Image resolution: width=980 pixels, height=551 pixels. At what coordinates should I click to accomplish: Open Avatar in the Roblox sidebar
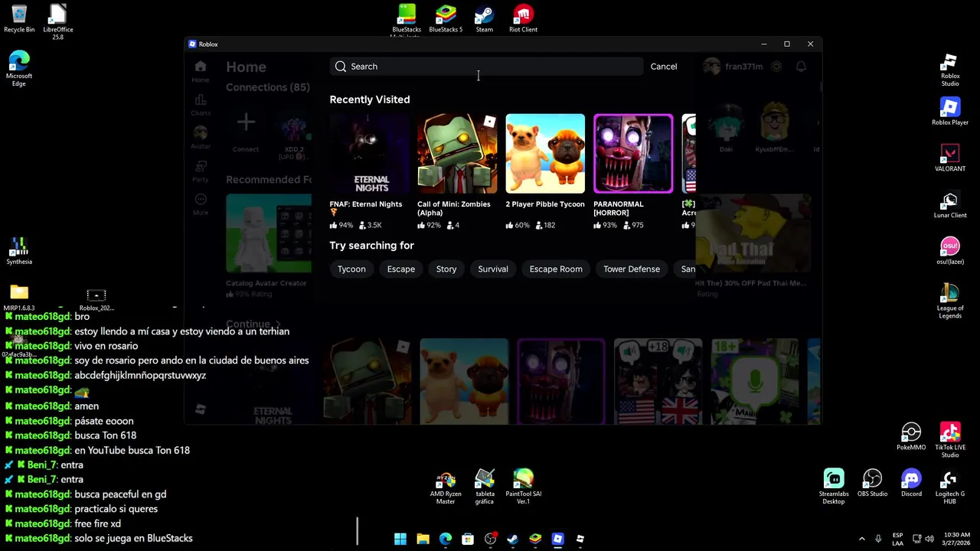(x=201, y=138)
